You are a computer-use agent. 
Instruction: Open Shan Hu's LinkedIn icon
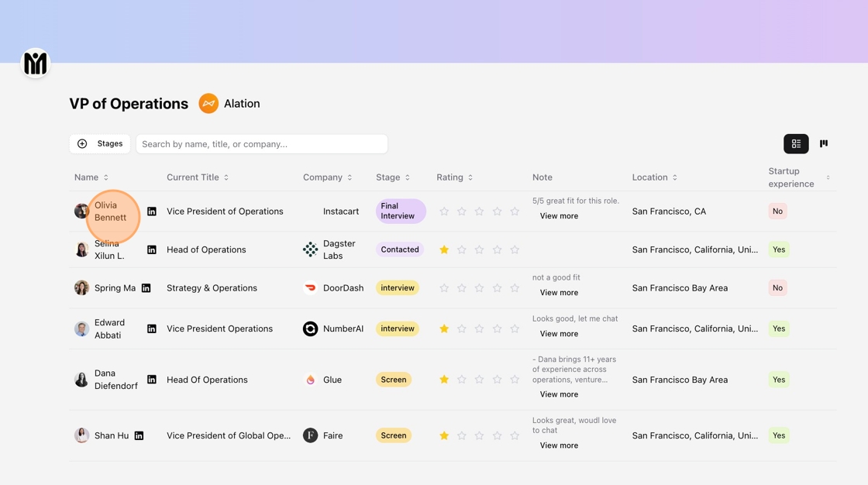pos(139,435)
